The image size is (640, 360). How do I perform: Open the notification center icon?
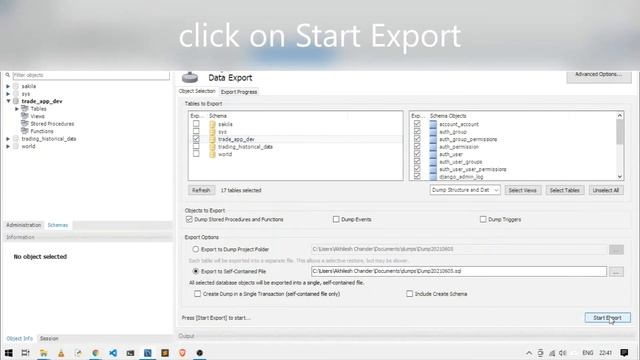coord(624,353)
